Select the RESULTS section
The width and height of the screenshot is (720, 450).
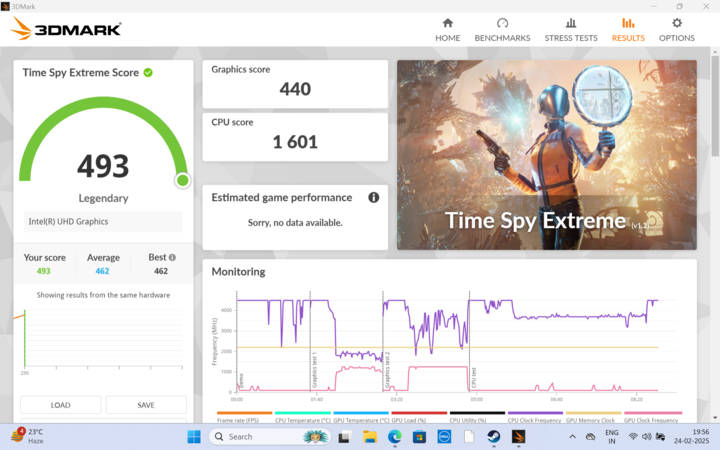(628, 30)
